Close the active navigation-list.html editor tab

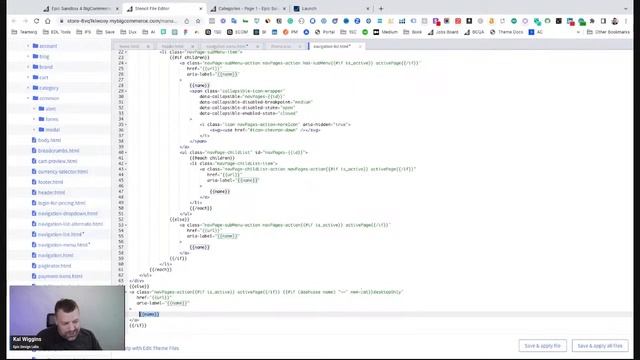(360, 47)
